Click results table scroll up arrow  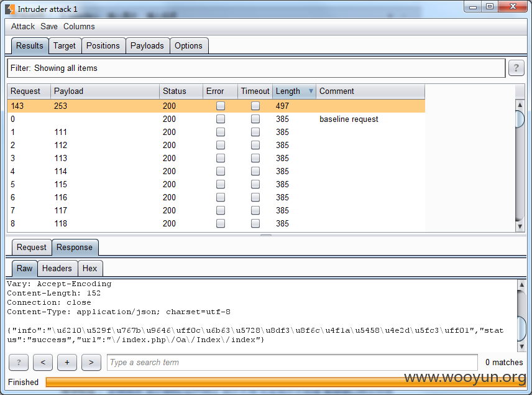[520, 105]
